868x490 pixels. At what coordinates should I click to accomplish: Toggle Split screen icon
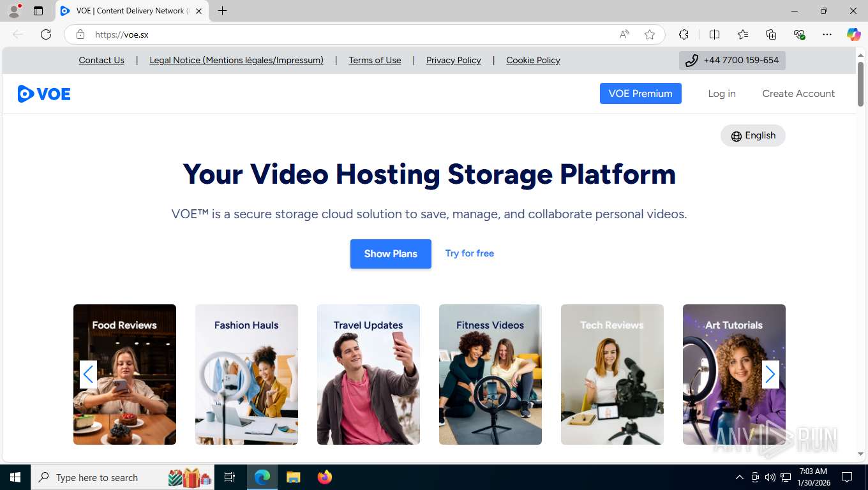pos(714,34)
